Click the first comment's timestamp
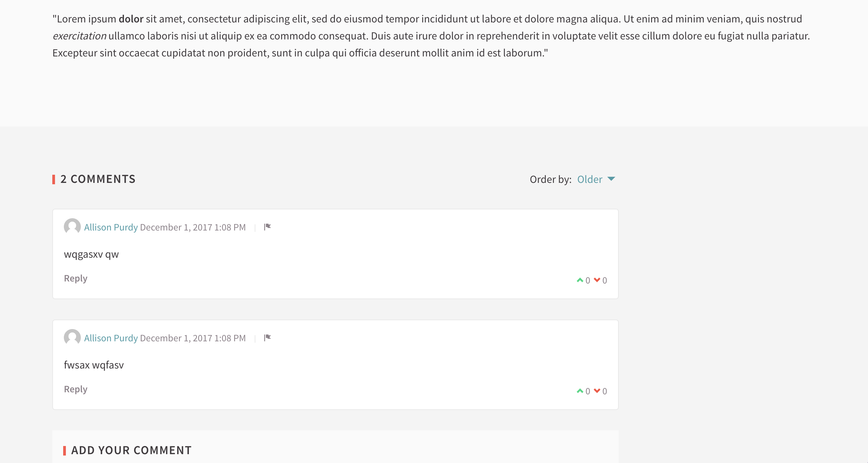This screenshot has height=463, width=868. point(193,227)
